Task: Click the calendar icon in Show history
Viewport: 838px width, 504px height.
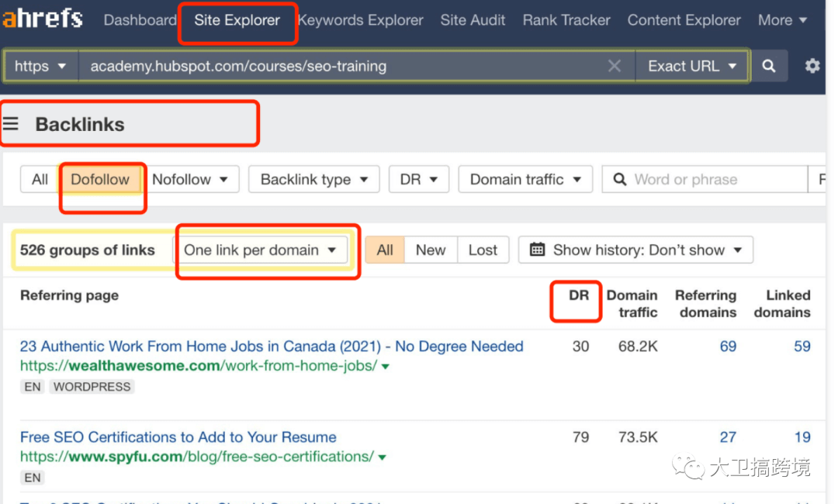Action: point(537,250)
